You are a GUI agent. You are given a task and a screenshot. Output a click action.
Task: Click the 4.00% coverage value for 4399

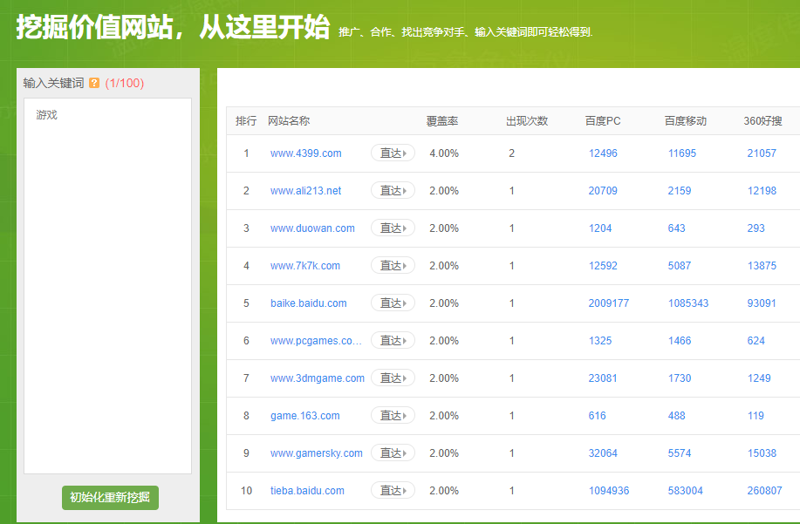tap(444, 153)
